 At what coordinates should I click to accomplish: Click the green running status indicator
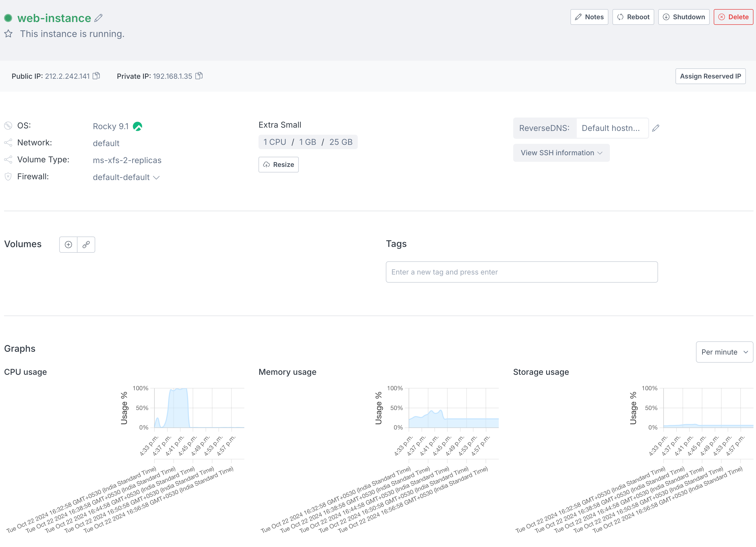click(x=8, y=18)
